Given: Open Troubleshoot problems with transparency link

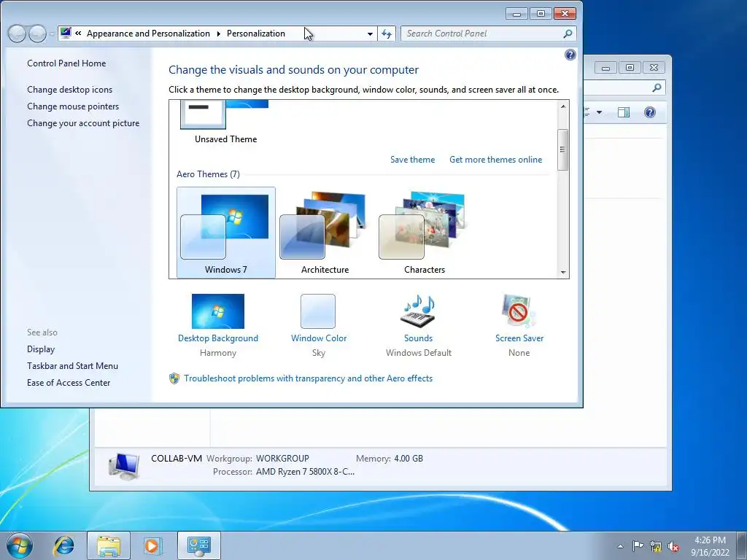Looking at the screenshot, I should (x=309, y=378).
